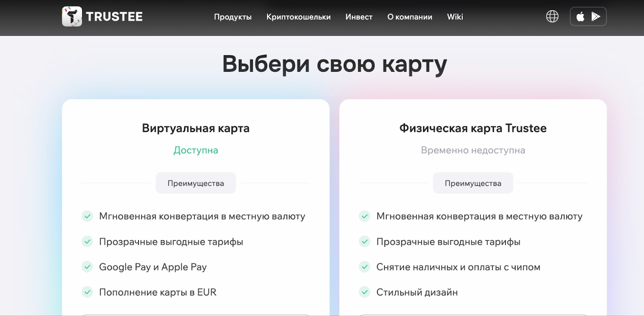This screenshot has height=316, width=644.
Task: Click the checkmark beside Google Pay и Apple Pay
Action: coord(87,267)
